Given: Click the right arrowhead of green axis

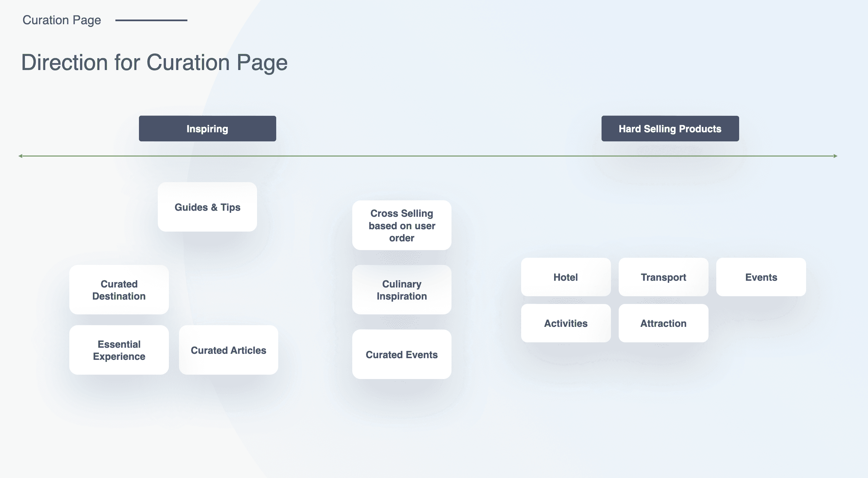Looking at the screenshot, I should (x=835, y=156).
